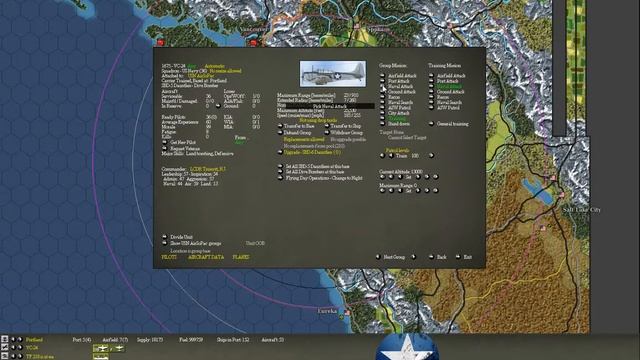Click the Automatic label next to unit name

(x=214, y=66)
